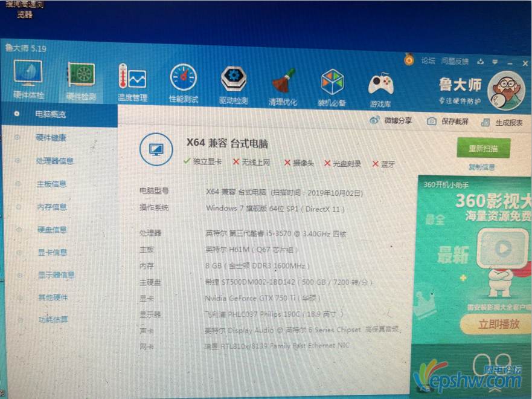Screen dimensions: 532x399
Task: Share via the 微博分享 Weibo icon
Action: pos(374,120)
